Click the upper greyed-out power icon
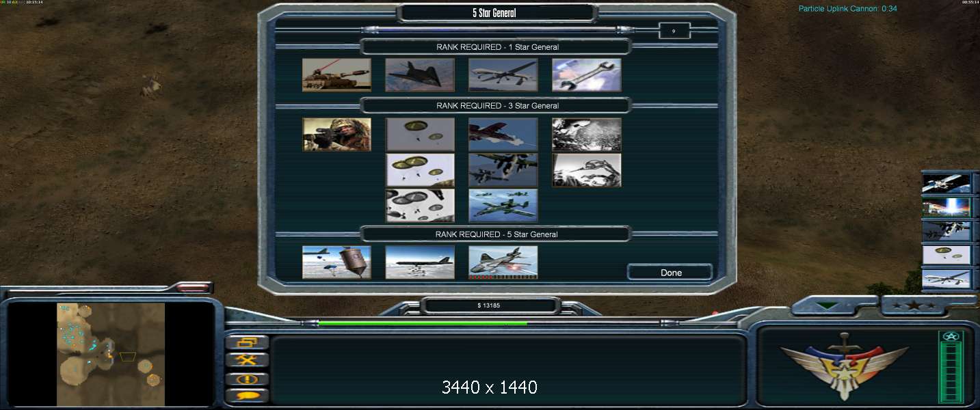Viewport: 980px width, 410px height. [587, 135]
